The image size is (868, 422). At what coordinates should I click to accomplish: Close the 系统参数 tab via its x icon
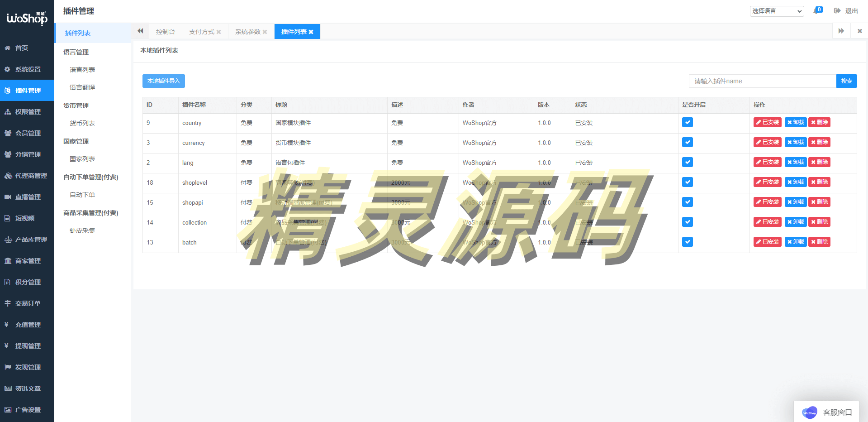[x=265, y=32]
